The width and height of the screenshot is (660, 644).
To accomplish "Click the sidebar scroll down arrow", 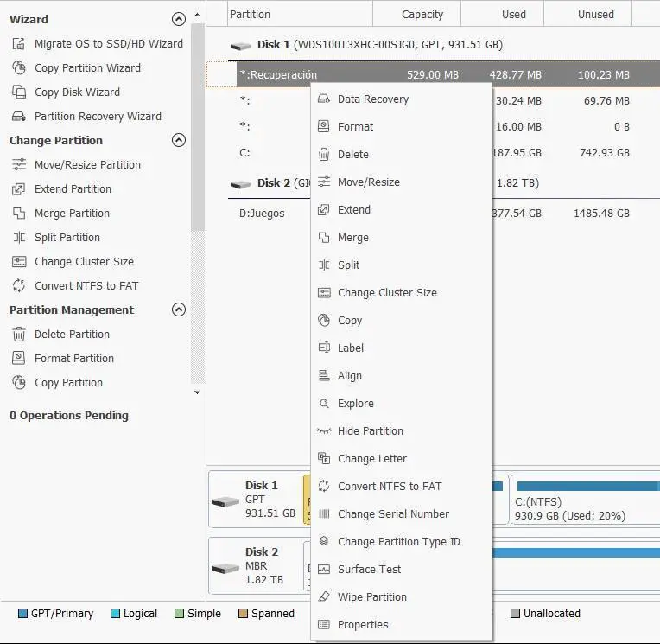I will click(197, 392).
